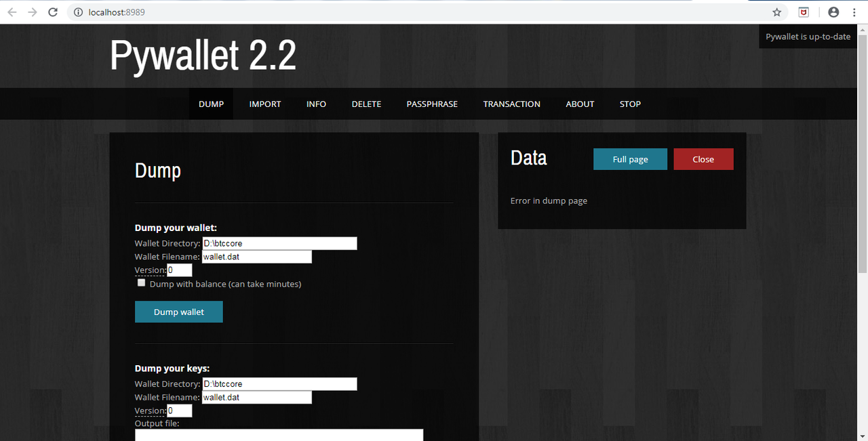
Task: Click the 'Error in dump page' message
Action: [549, 201]
